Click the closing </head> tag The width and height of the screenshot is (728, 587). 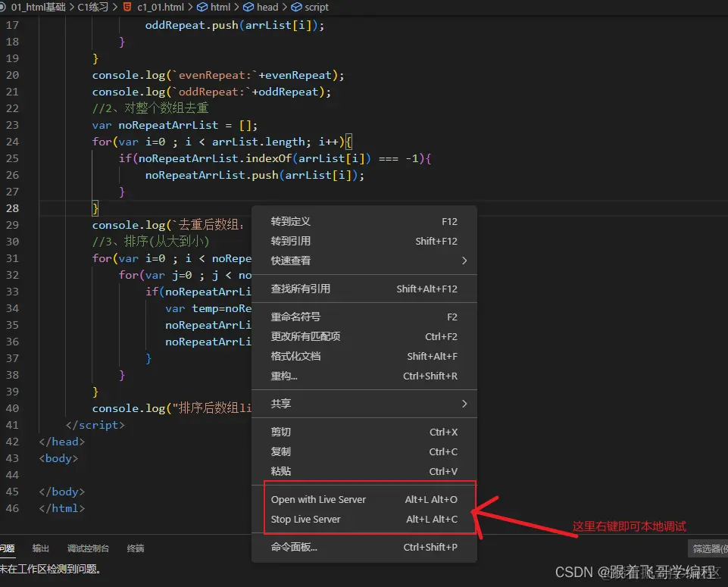pos(62,442)
